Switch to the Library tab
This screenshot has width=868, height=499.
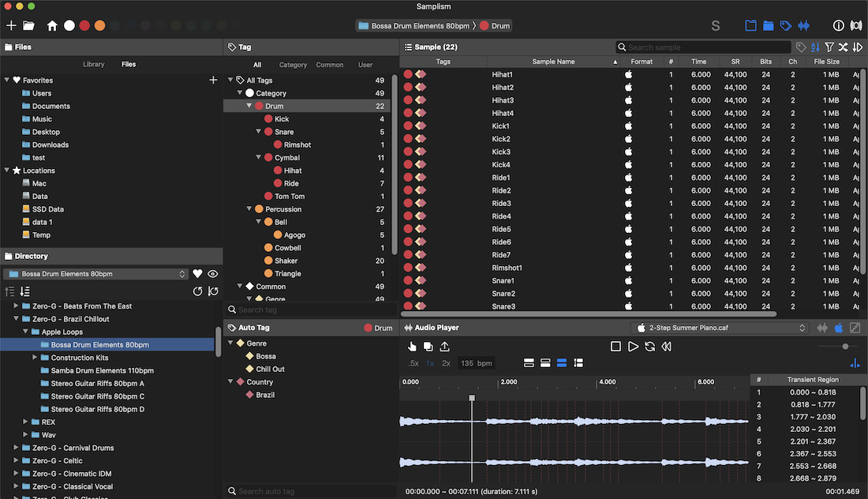[94, 64]
